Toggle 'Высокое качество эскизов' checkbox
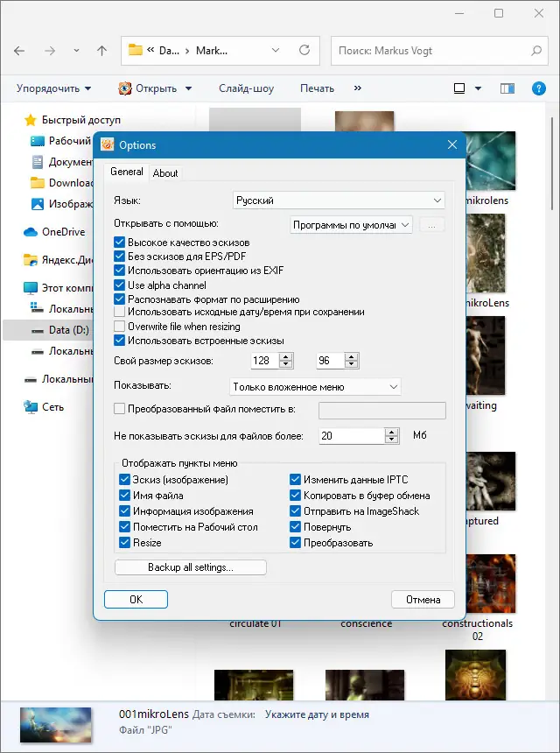This screenshot has height=753, width=560. (x=120, y=243)
